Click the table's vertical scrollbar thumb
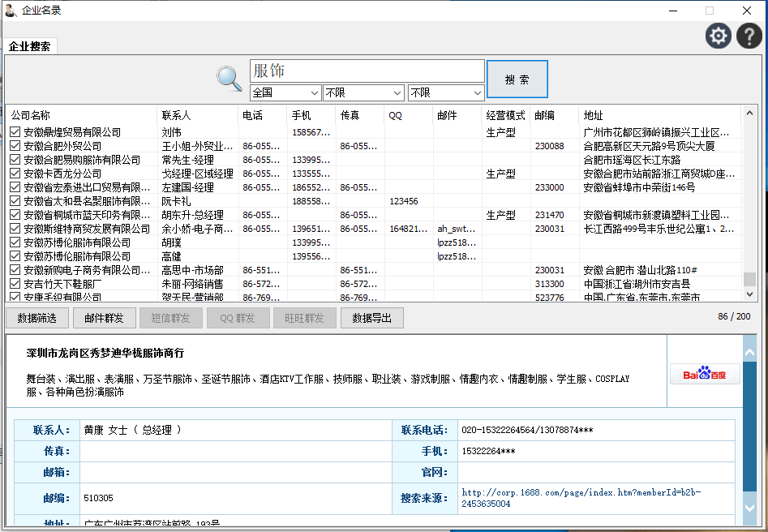 tap(749, 279)
